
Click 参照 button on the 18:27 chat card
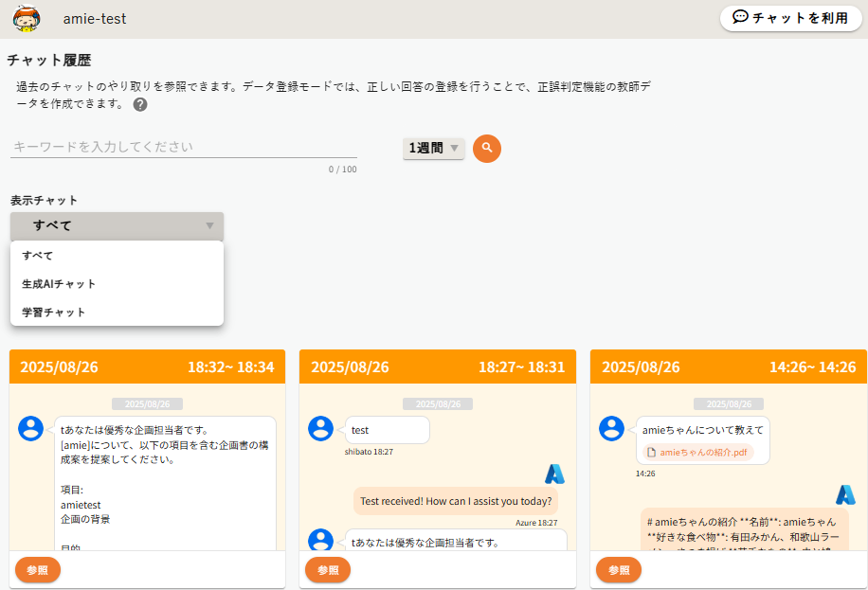point(328,570)
